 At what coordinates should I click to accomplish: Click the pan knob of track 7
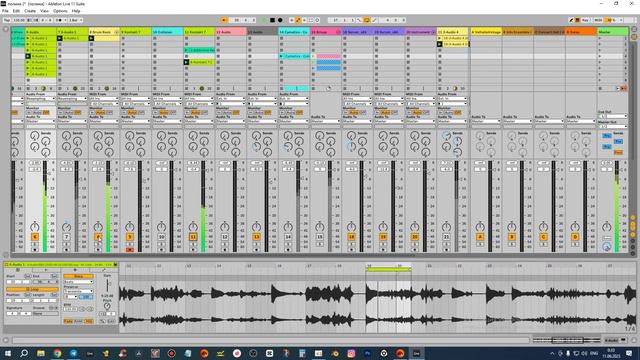pyautogui.click(x=67, y=227)
